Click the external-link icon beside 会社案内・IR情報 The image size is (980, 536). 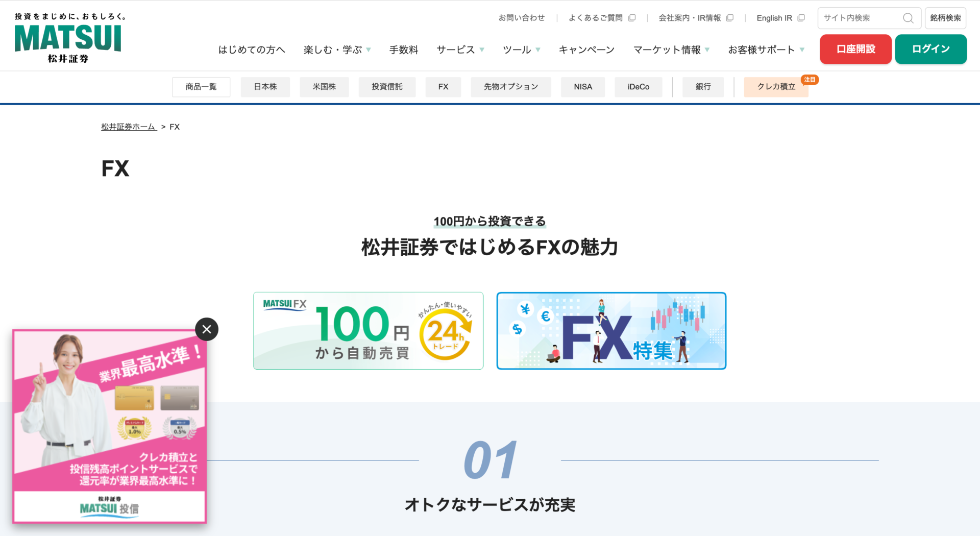[730, 18]
